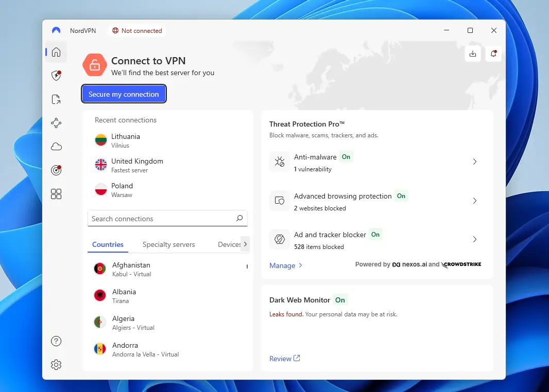This screenshot has height=392, width=549.
Task: Expand the Anti-malware row chevron
Action: coord(475,162)
